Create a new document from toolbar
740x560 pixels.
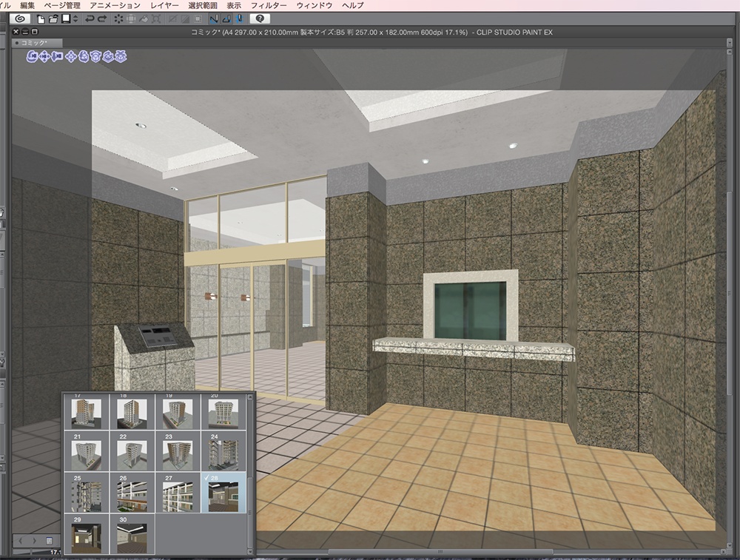[41, 19]
